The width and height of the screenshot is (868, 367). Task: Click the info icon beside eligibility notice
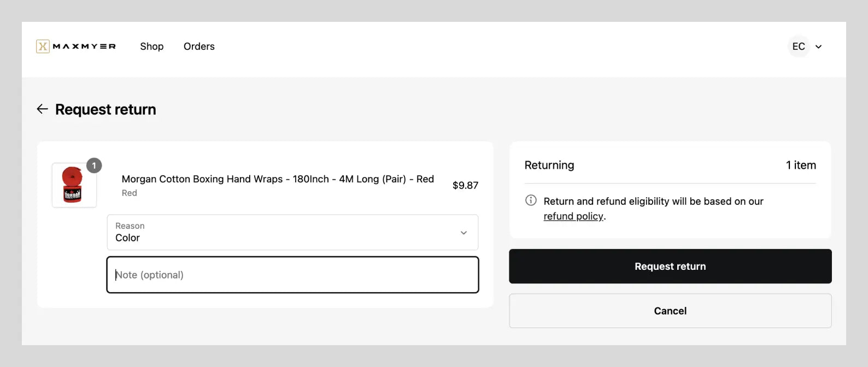tap(531, 200)
